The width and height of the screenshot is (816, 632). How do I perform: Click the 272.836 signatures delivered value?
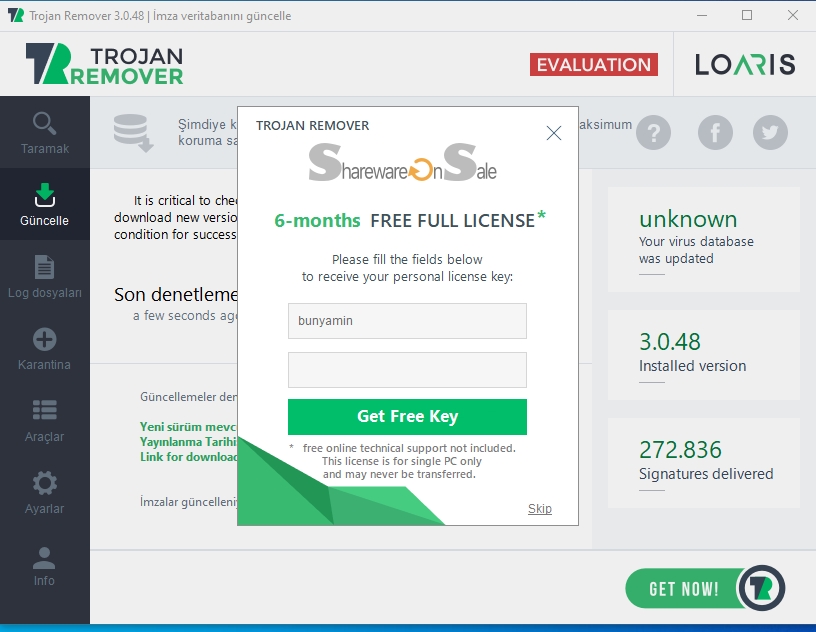[680, 450]
